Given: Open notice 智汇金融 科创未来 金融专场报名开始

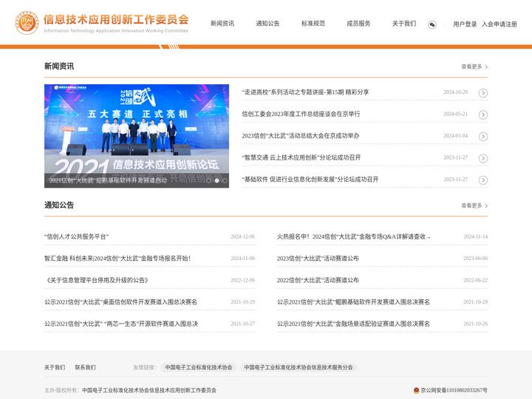Looking at the screenshot, I should pyautogui.click(x=117, y=258).
